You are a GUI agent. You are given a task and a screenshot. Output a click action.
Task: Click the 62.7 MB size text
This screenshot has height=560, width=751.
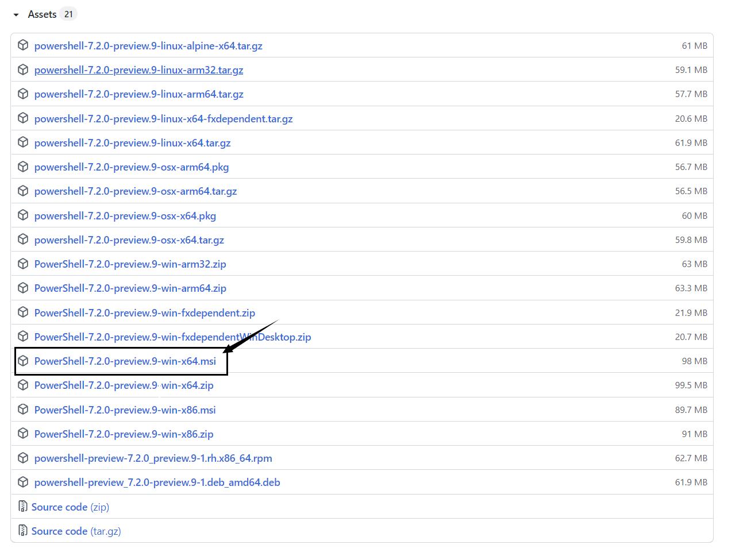(x=691, y=458)
